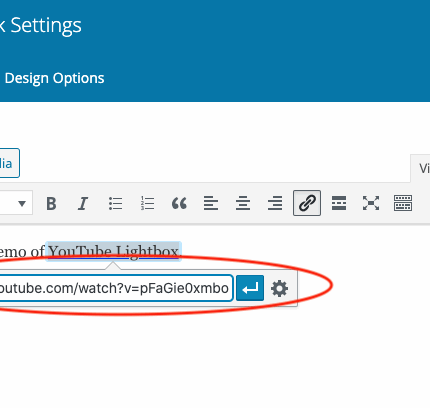Toggle the insert/edit link button
The width and height of the screenshot is (430, 408).
click(x=307, y=203)
